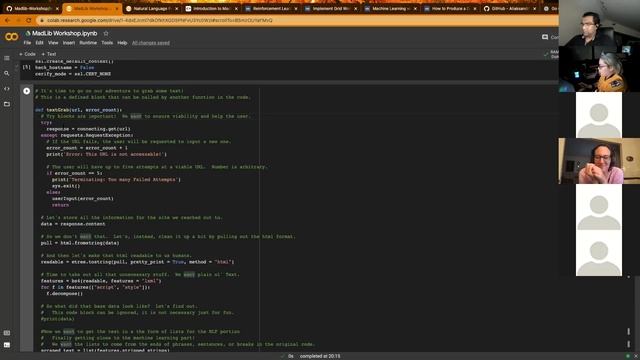Select video thumbnail of woman in orange jacket
640x360 pixels.
pos(599,69)
